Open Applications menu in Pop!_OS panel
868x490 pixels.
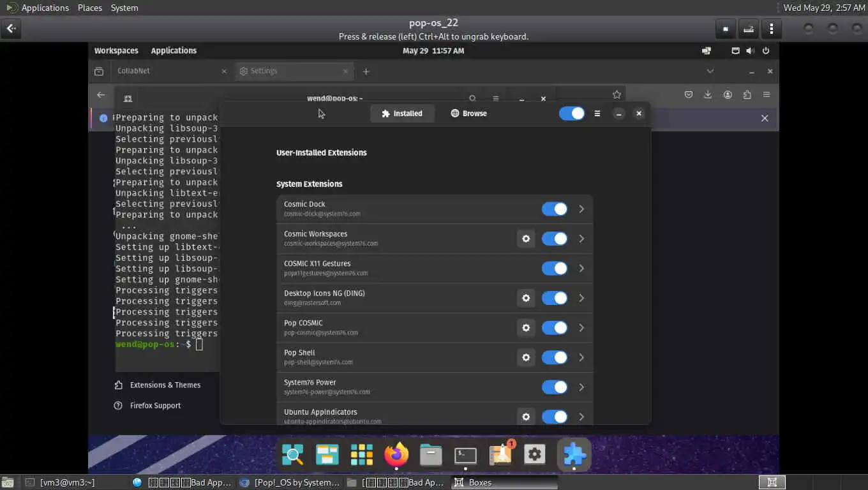click(x=174, y=50)
